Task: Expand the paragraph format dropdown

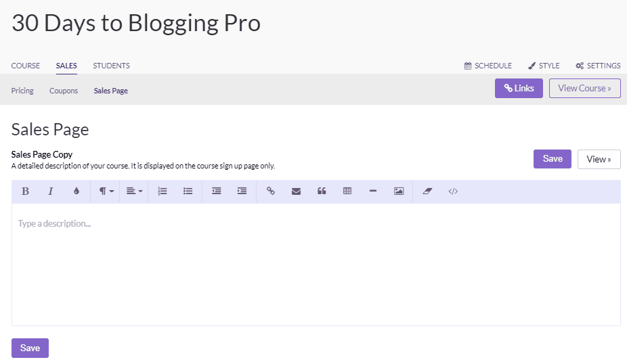Action: pos(106,191)
